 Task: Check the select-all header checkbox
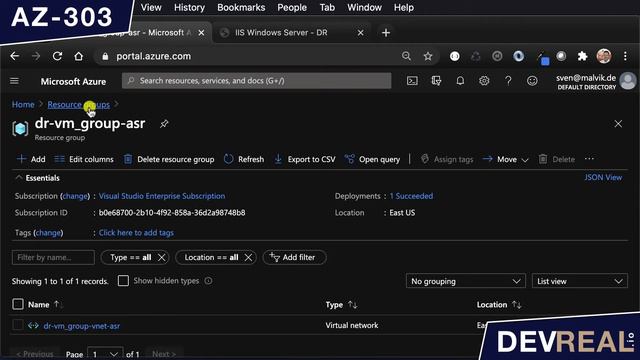(18, 304)
